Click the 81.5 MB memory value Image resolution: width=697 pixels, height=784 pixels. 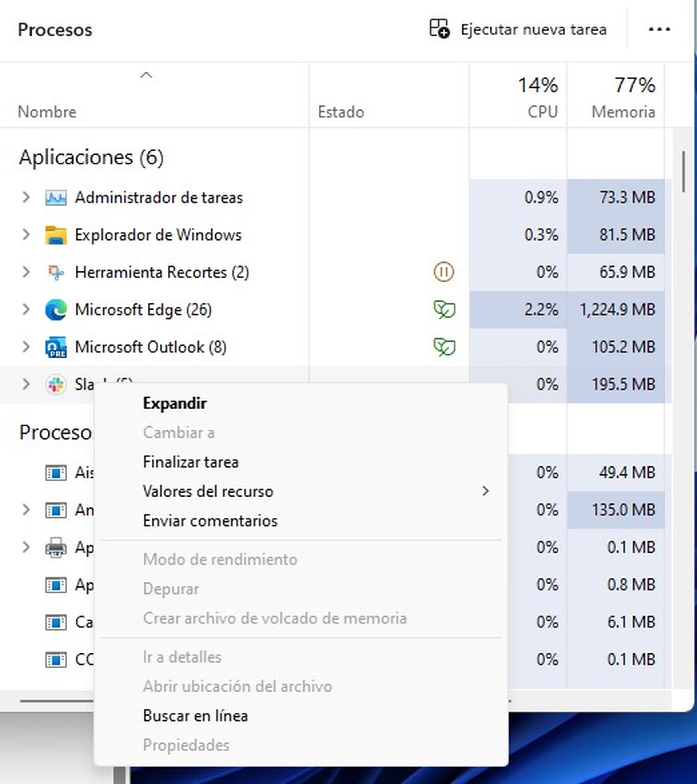click(627, 235)
